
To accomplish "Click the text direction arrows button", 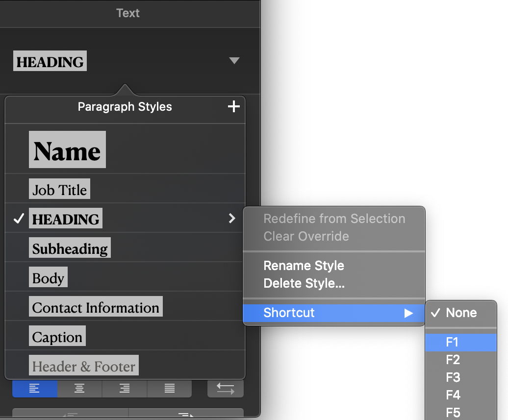I will (226, 388).
